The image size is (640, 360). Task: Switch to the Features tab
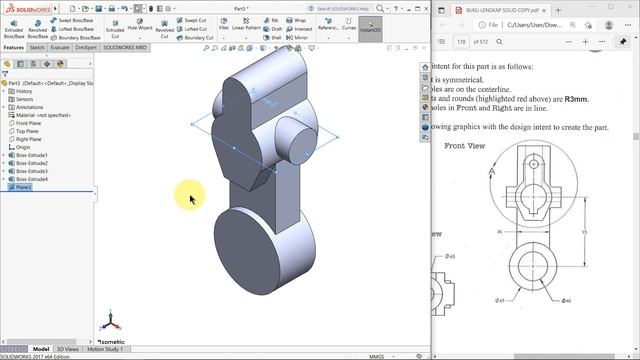tap(13, 47)
